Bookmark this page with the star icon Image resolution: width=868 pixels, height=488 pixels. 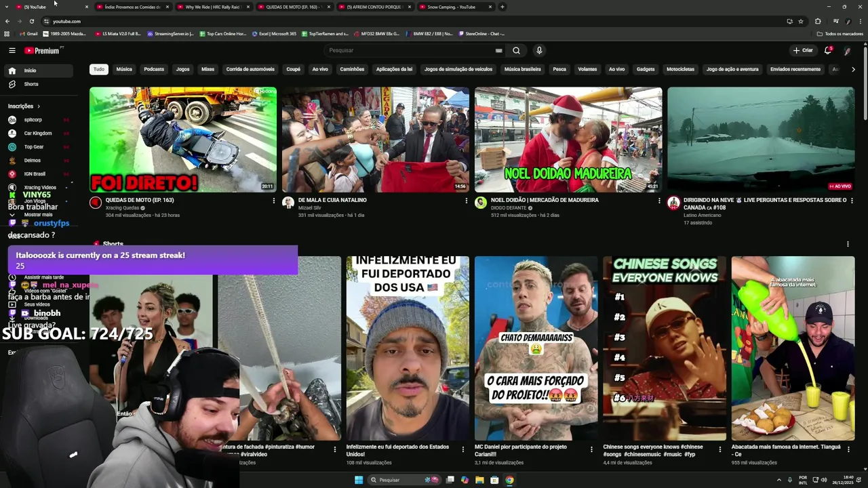[x=801, y=21]
